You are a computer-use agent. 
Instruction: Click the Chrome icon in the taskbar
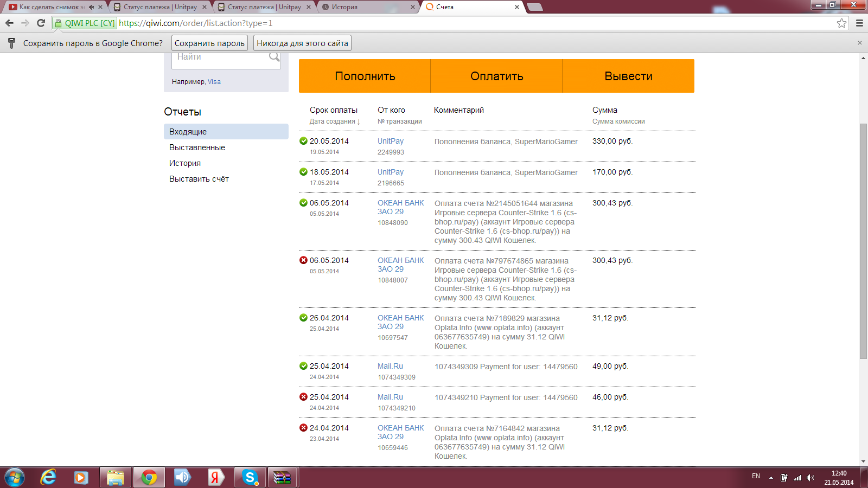[x=149, y=477]
